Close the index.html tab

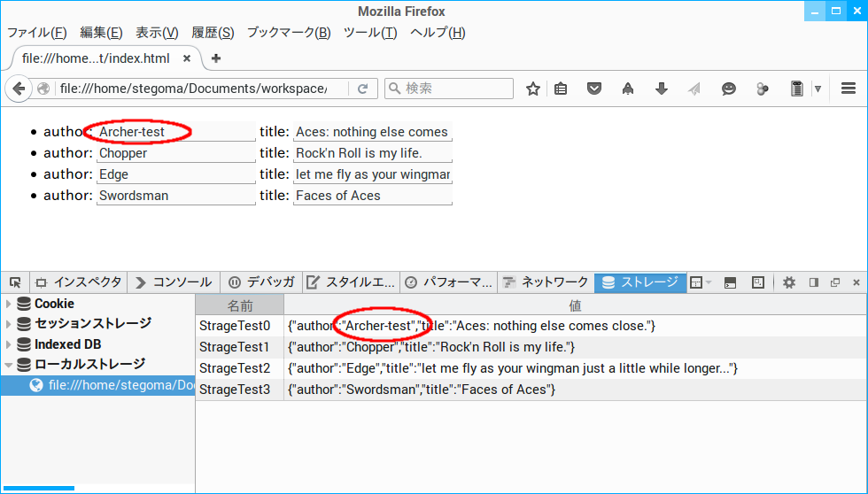click(x=187, y=58)
